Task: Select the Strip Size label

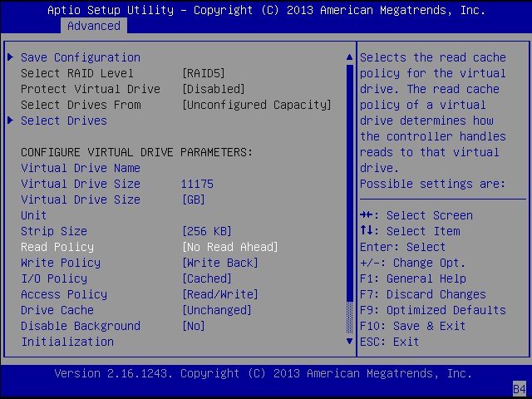Action: (x=54, y=231)
